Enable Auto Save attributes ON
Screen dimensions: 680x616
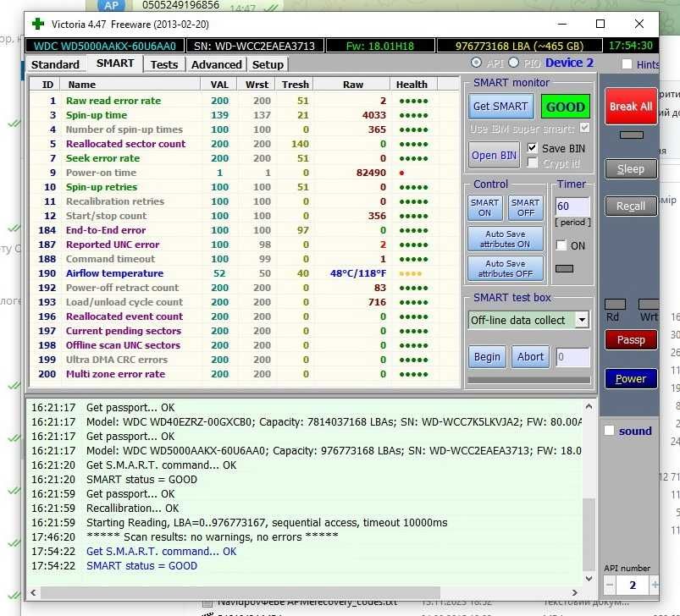tap(506, 239)
